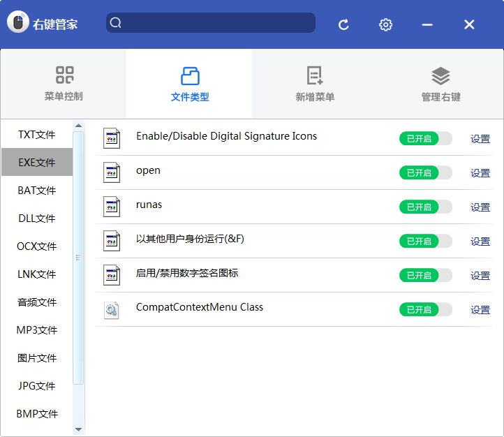Click the sidebar scroll up arrow
This screenshot has height=437, width=504.
click(x=78, y=126)
